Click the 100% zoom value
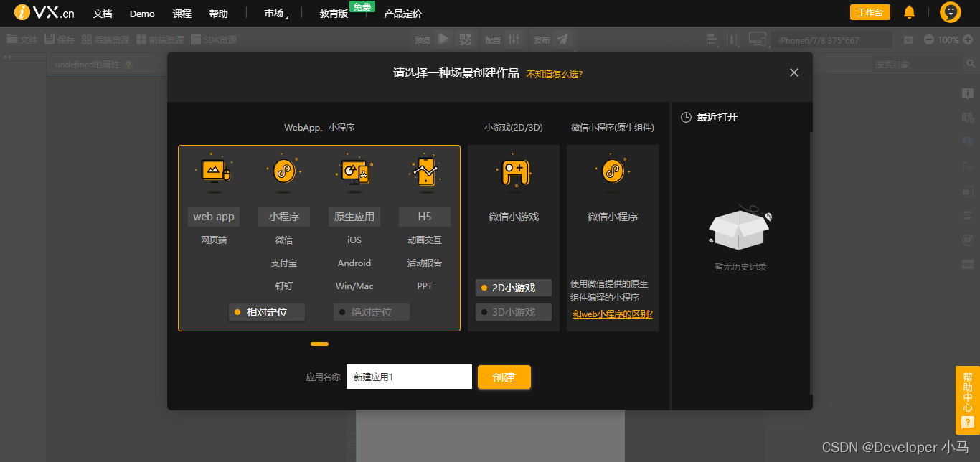 click(x=948, y=39)
